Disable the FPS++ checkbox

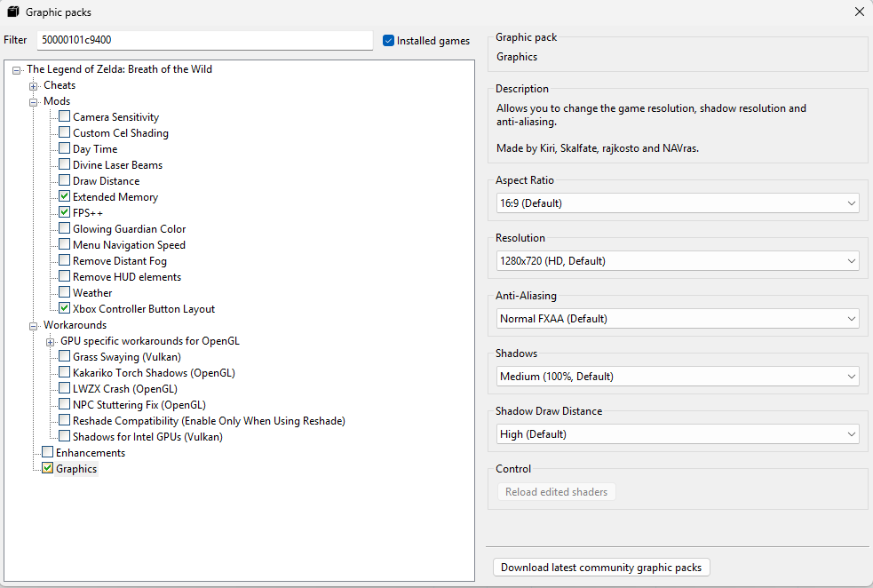(65, 212)
